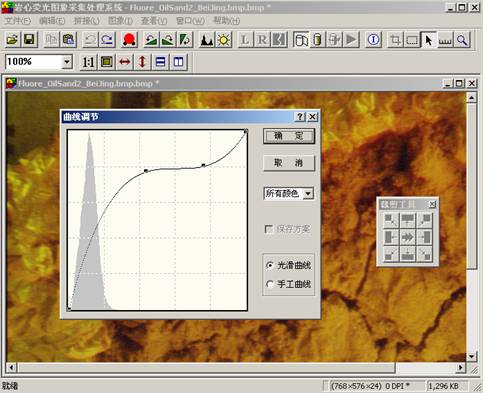The width and height of the screenshot is (483, 393).
Task: Open the 文件 menu
Action: pos(18,21)
